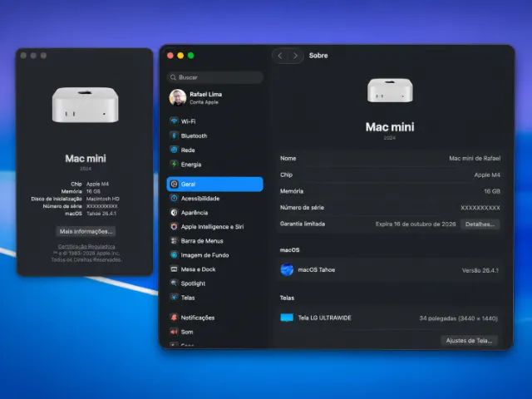This screenshot has width=532, height=399.
Task: Click the Notificações bell icon
Action: click(174, 318)
